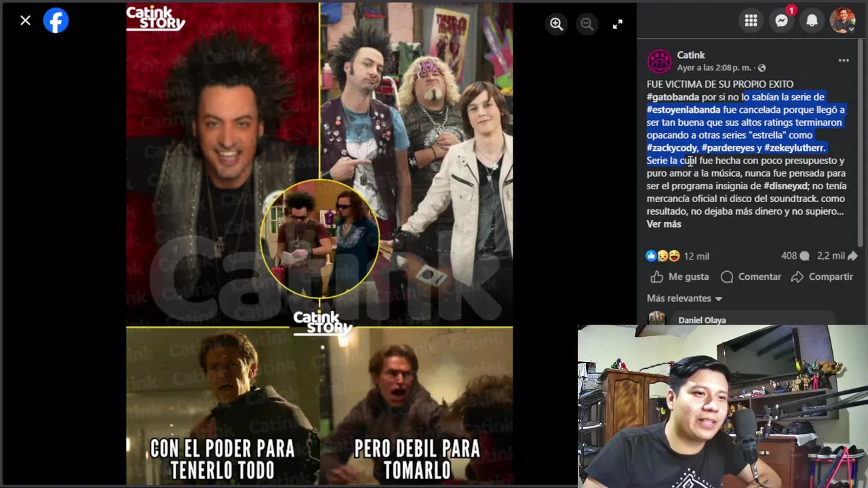Viewport: 868px width, 488px height.
Task: Zoom in on the photo
Action: pyautogui.click(x=557, y=24)
